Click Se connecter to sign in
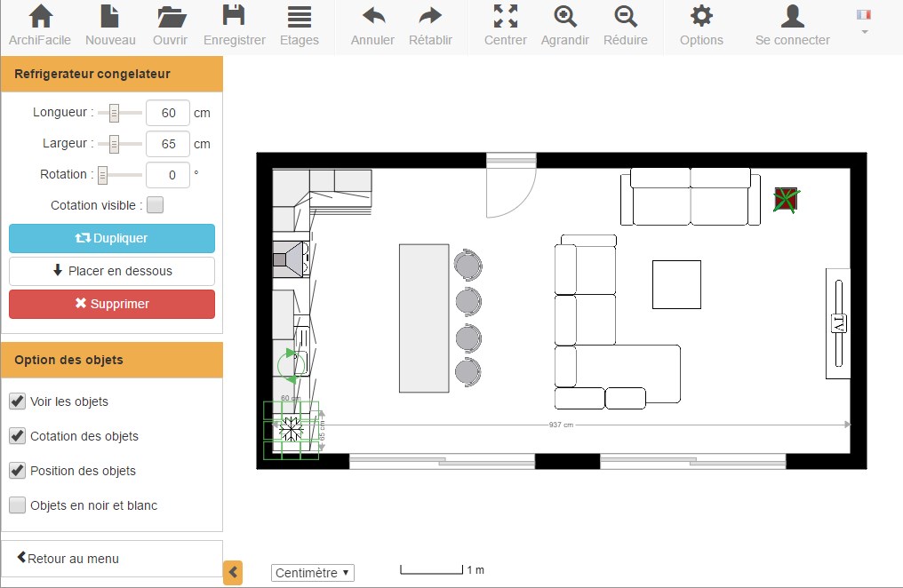The width and height of the screenshot is (903, 588). 791,25
